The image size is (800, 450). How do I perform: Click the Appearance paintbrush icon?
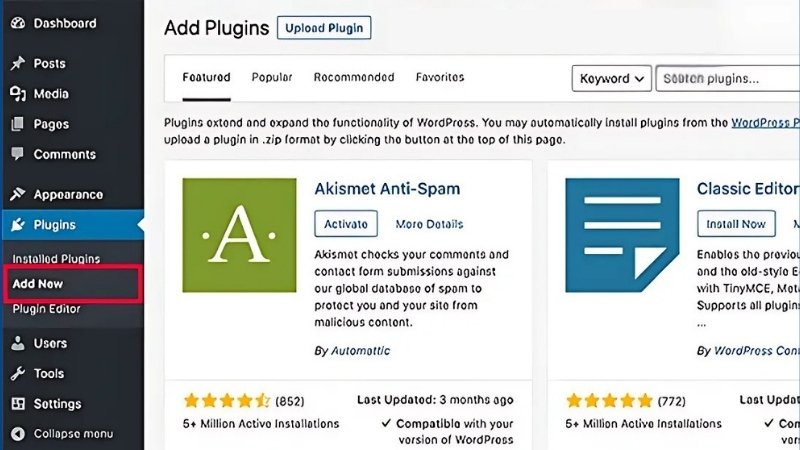click(17, 195)
